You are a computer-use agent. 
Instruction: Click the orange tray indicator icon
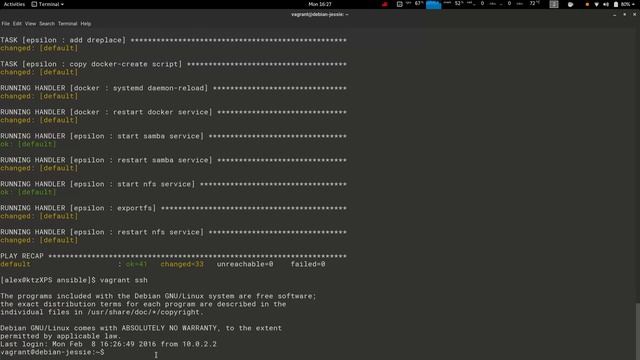[x=587, y=4]
